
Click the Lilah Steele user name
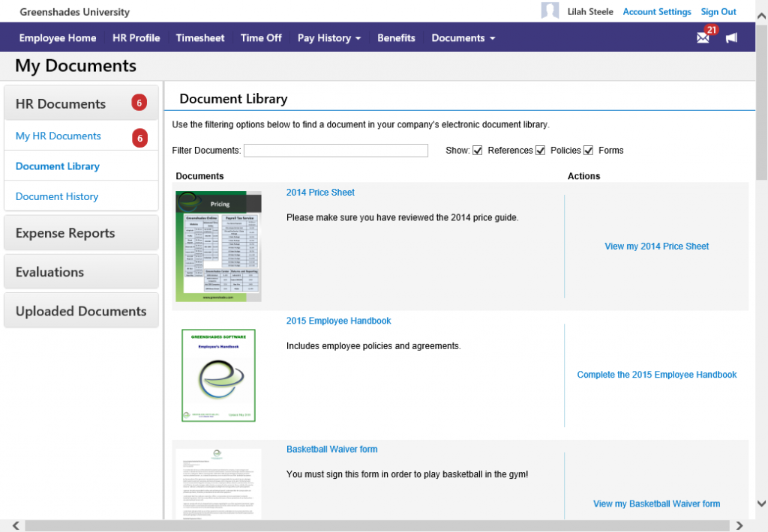(x=590, y=12)
